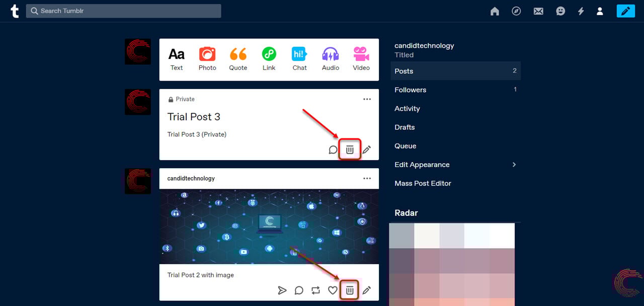Image resolution: width=644 pixels, height=306 pixels.
Task: Open the Activity lightning bolt icon
Action: pyautogui.click(x=581, y=11)
